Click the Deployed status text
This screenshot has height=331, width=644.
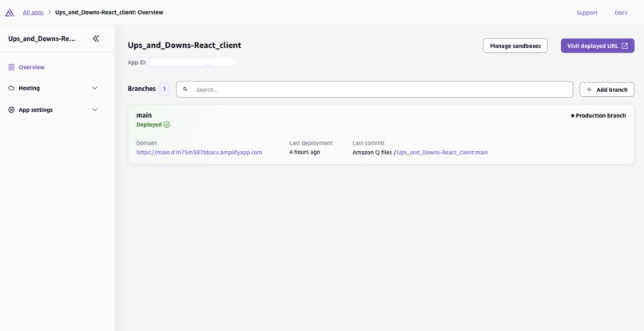[x=149, y=125]
